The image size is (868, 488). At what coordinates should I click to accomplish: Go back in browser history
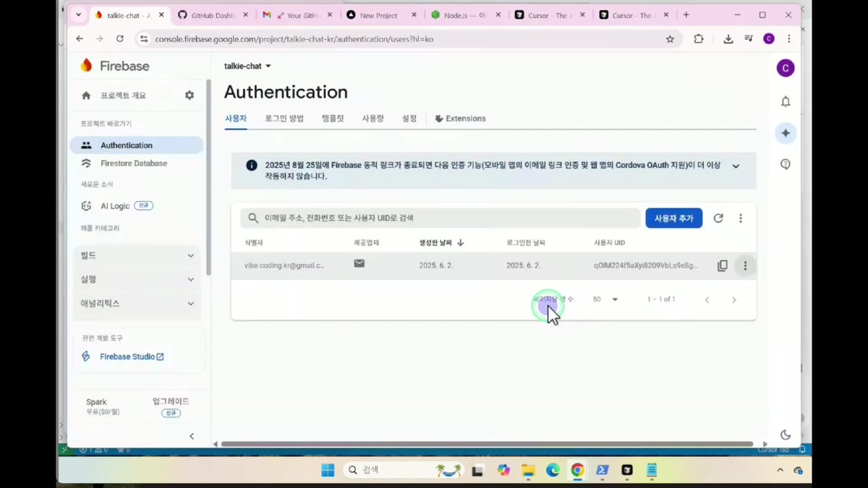[x=80, y=39]
